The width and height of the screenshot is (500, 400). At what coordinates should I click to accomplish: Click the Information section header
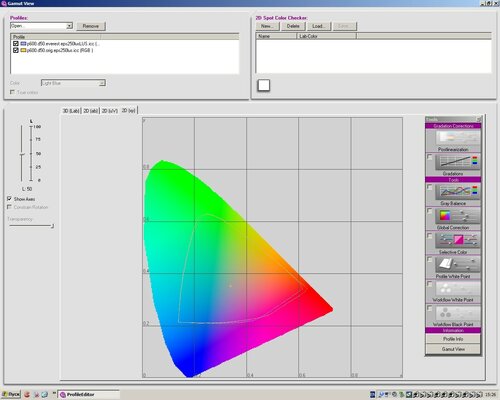click(x=453, y=330)
